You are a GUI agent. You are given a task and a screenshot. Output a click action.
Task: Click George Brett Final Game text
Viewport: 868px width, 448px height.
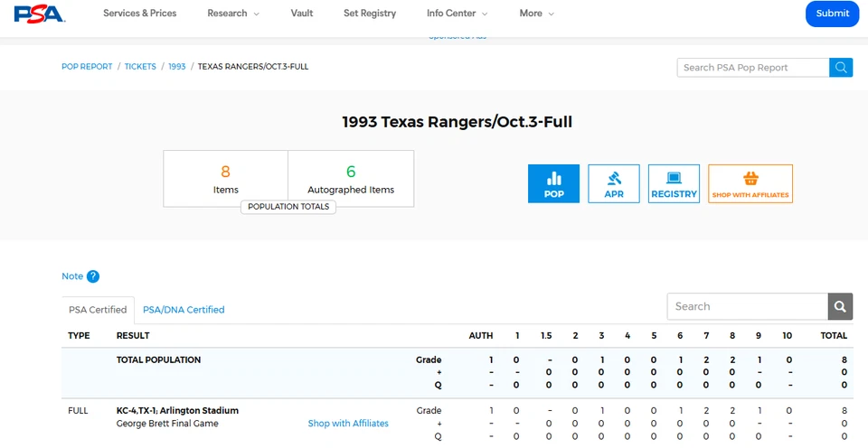pyautogui.click(x=167, y=424)
